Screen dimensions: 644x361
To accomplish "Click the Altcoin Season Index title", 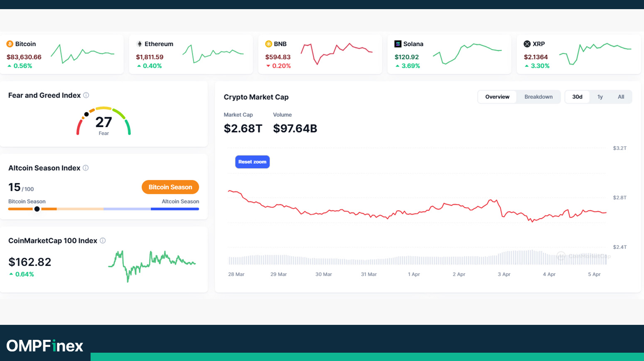I will pos(44,168).
